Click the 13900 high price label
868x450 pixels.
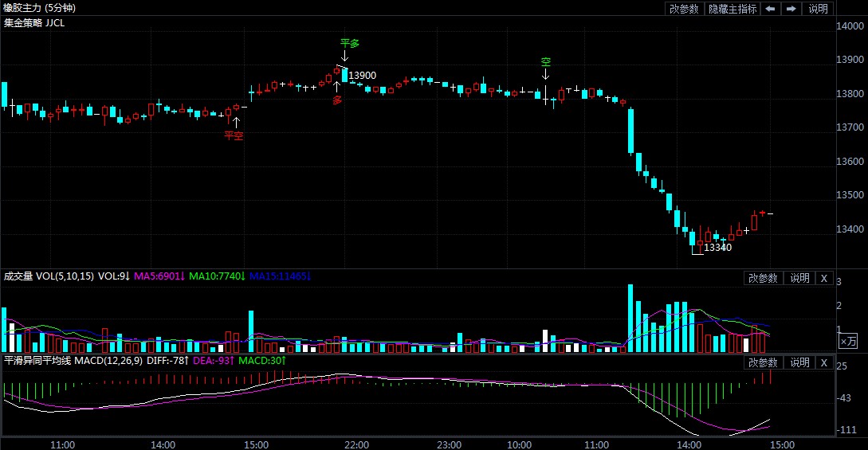point(362,76)
